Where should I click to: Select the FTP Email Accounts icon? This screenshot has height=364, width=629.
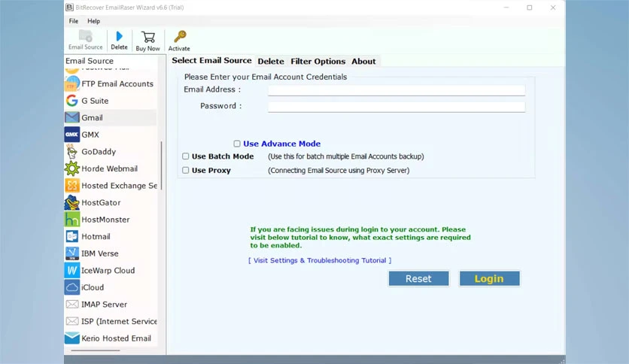pos(71,83)
